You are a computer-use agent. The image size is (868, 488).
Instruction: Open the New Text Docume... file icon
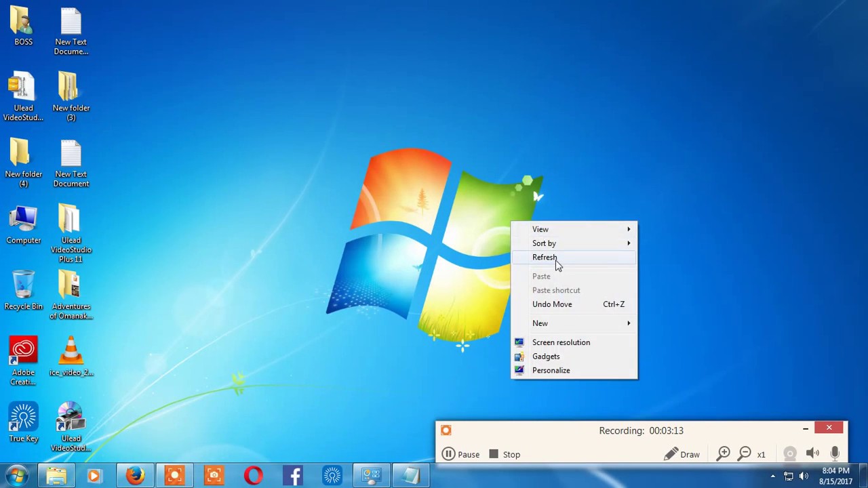71,31
